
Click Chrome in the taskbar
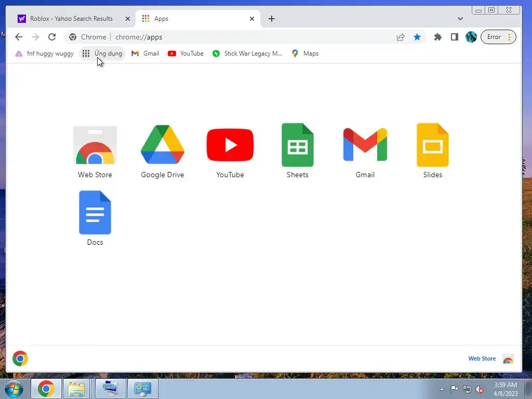pos(46,389)
